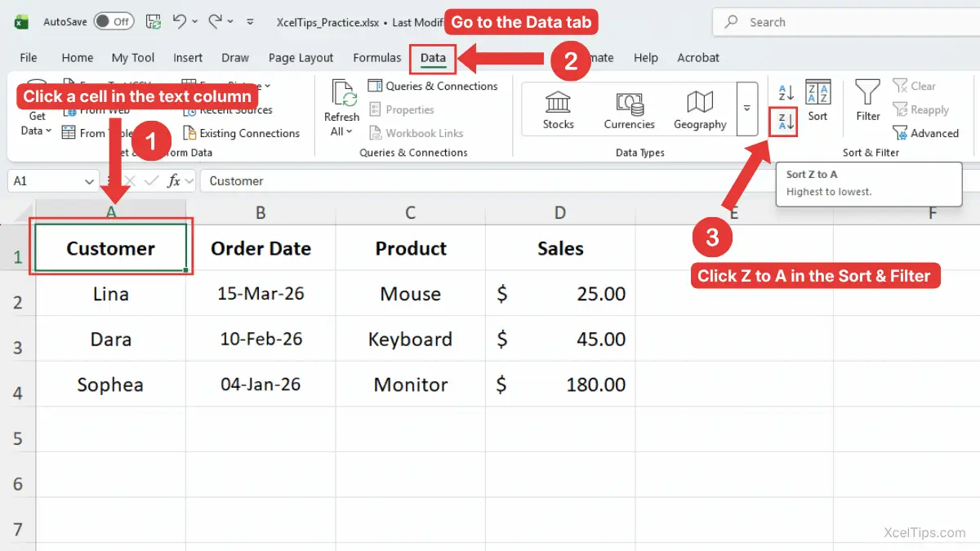Select row 5 header
Image resolution: width=980 pixels, height=551 pixels.
[18, 439]
